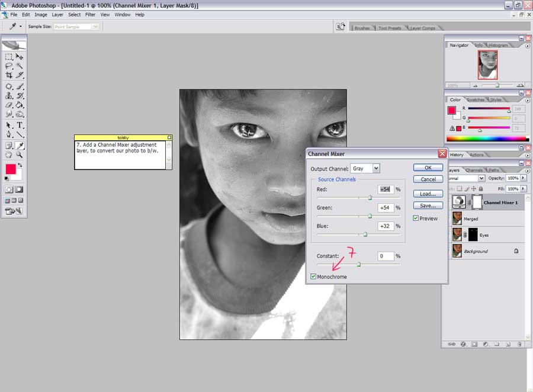Select the Eyedropper tool in toolbox
This screenshot has height=392, width=533.
point(20,145)
